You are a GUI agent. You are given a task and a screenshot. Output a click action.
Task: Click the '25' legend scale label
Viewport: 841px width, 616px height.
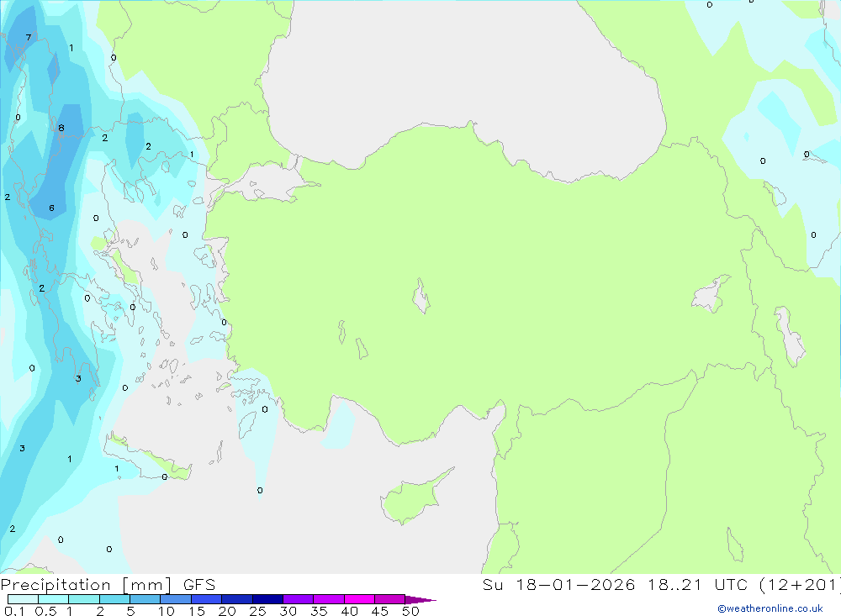(x=258, y=611)
